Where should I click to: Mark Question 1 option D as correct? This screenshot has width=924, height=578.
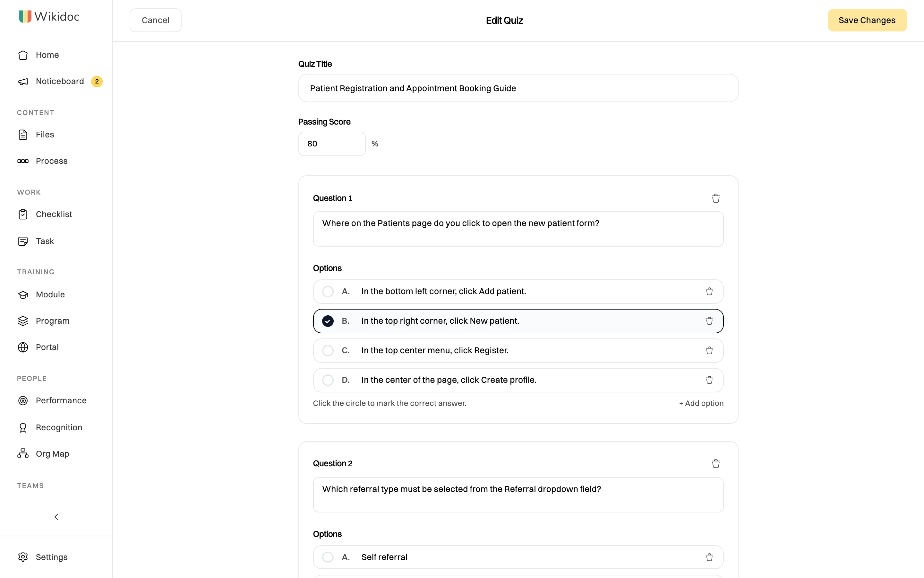click(328, 381)
